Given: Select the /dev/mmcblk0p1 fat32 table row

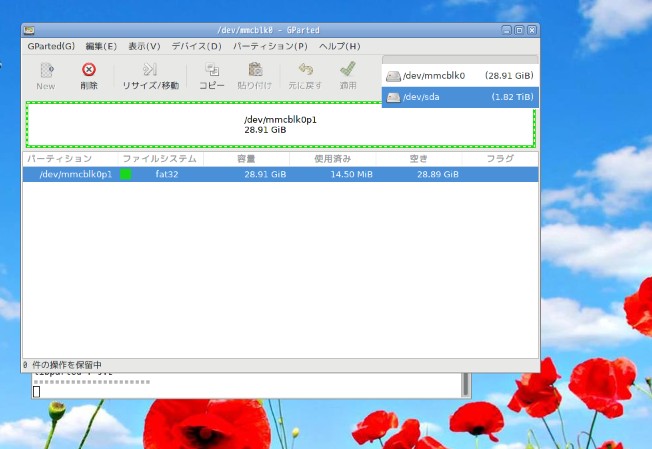Looking at the screenshot, I should pos(280,174).
